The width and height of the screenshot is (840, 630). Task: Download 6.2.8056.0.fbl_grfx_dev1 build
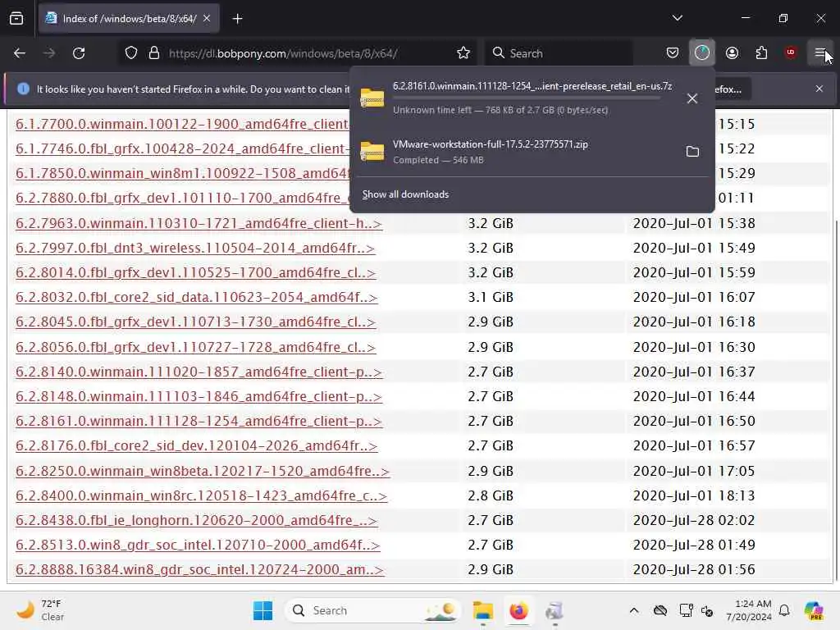(195, 347)
